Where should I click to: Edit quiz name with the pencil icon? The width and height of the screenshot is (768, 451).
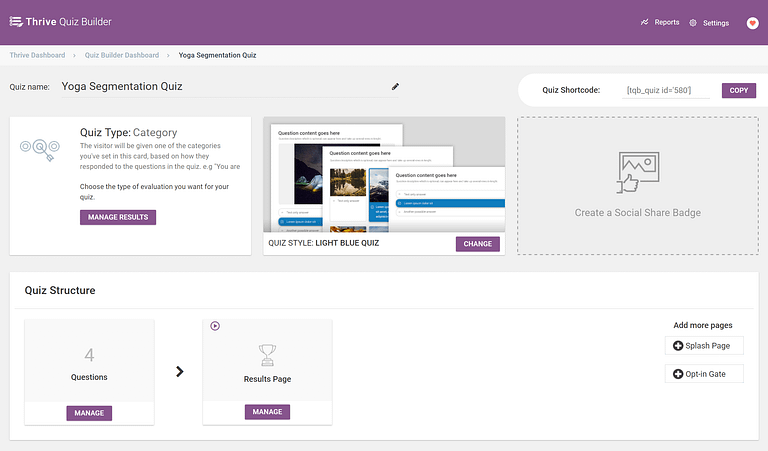[x=395, y=87]
